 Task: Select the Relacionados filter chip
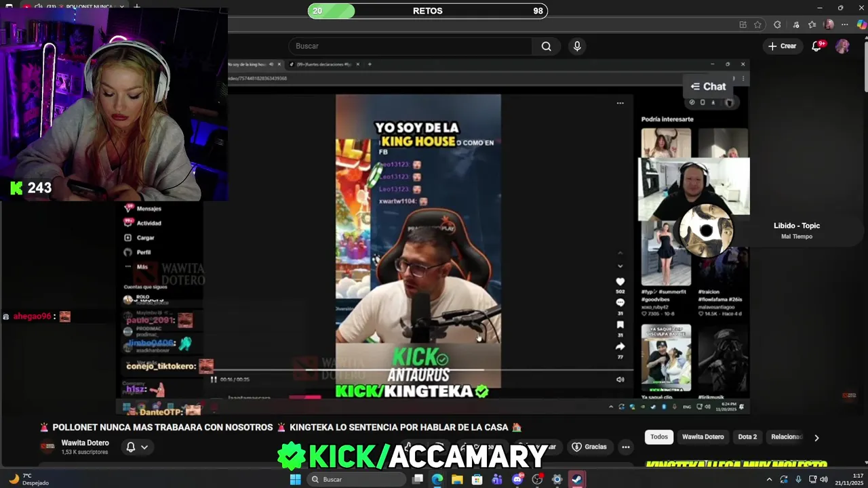click(787, 437)
